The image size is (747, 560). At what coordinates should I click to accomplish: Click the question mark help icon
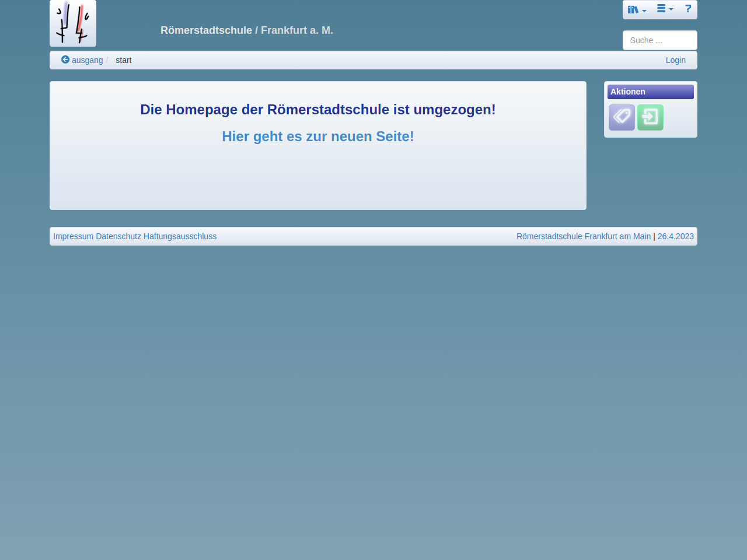688,9
